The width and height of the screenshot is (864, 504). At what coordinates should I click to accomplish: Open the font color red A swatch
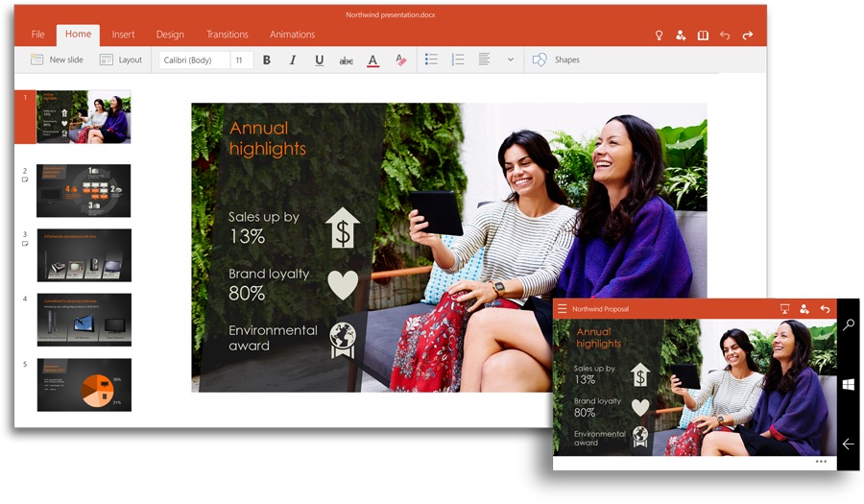(x=372, y=60)
